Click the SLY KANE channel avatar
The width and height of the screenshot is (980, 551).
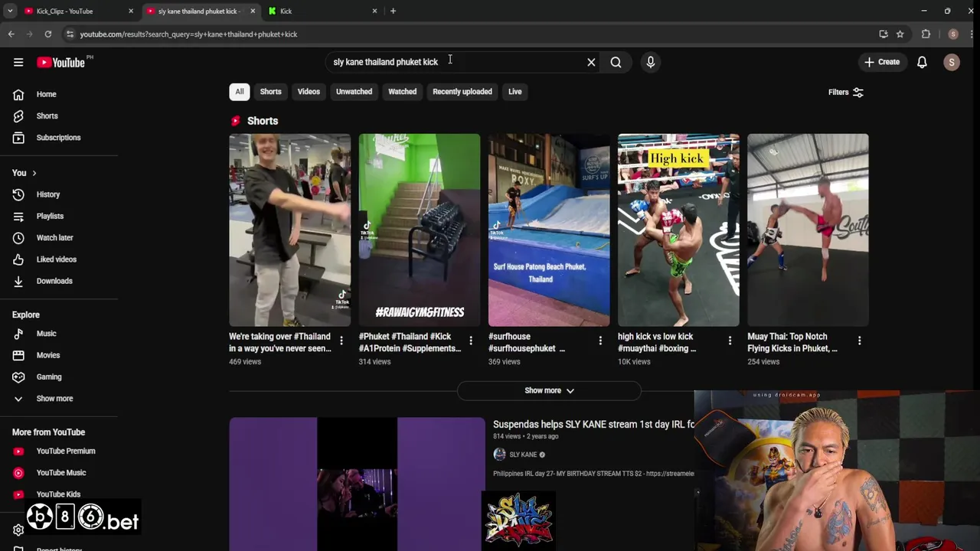(x=499, y=455)
